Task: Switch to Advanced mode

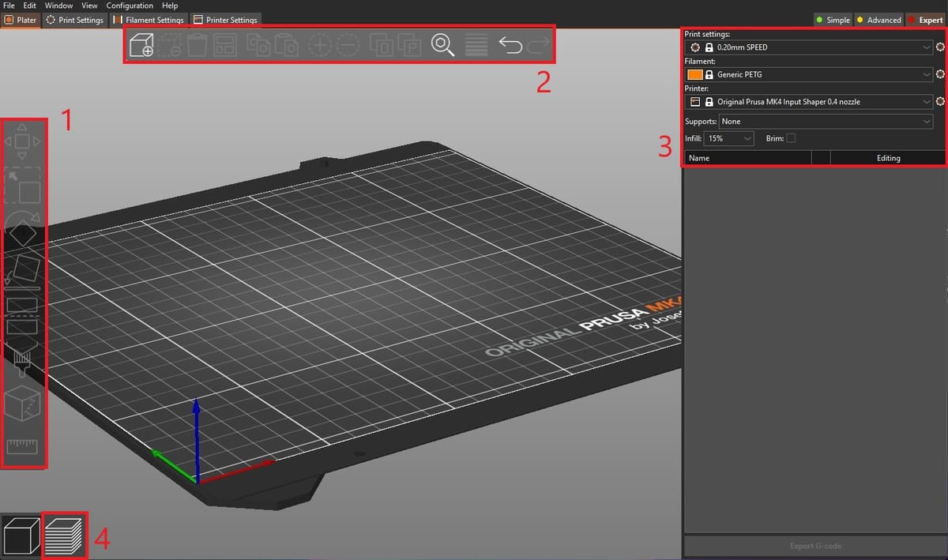Action: pos(878,20)
